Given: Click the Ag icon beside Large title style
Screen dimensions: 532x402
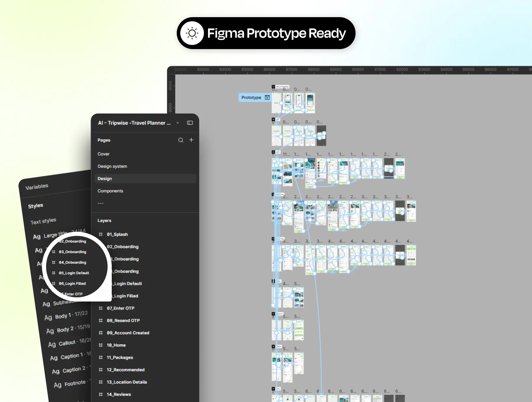Looking at the screenshot, I should (37, 237).
